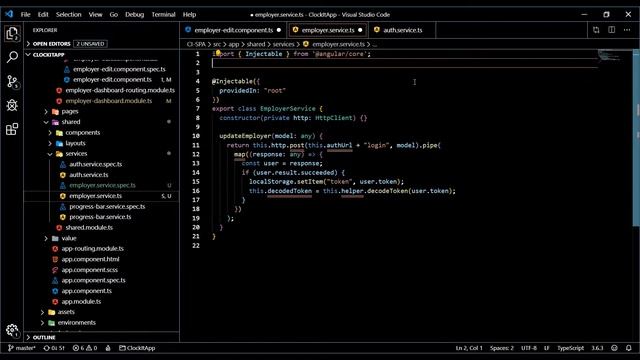This screenshot has height=360, width=640.
Task: Click the editor vertical scrollbar
Action: tap(636, 138)
